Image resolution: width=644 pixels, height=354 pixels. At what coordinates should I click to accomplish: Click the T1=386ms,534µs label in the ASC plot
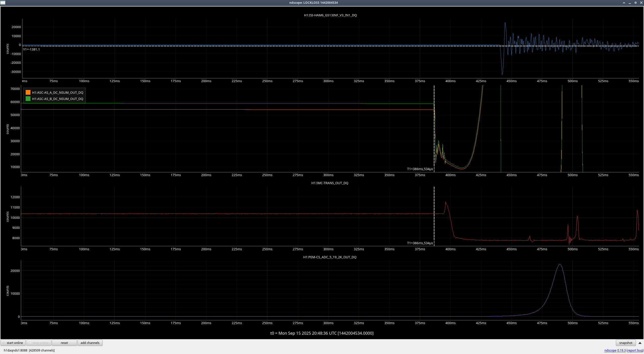click(x=420, y=169)
